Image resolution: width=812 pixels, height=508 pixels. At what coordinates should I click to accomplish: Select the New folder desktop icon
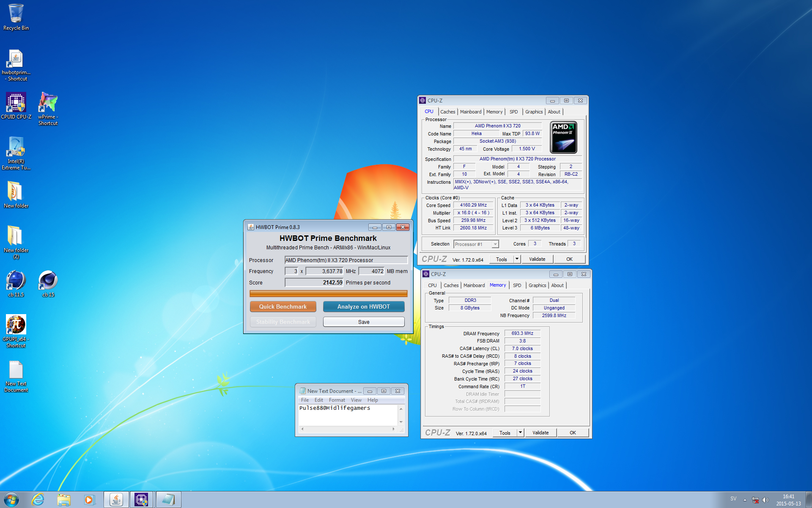coord(16,195)
